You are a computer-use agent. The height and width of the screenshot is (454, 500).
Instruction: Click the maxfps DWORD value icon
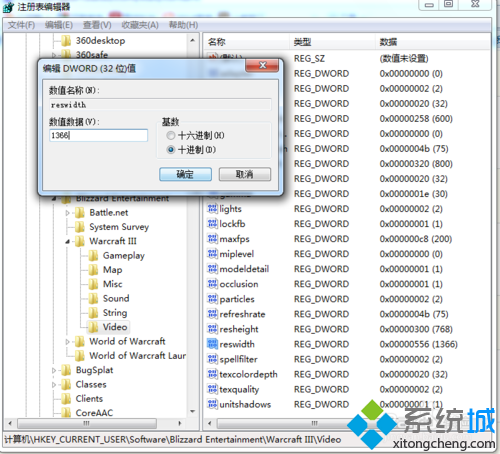tap(212, 239)
